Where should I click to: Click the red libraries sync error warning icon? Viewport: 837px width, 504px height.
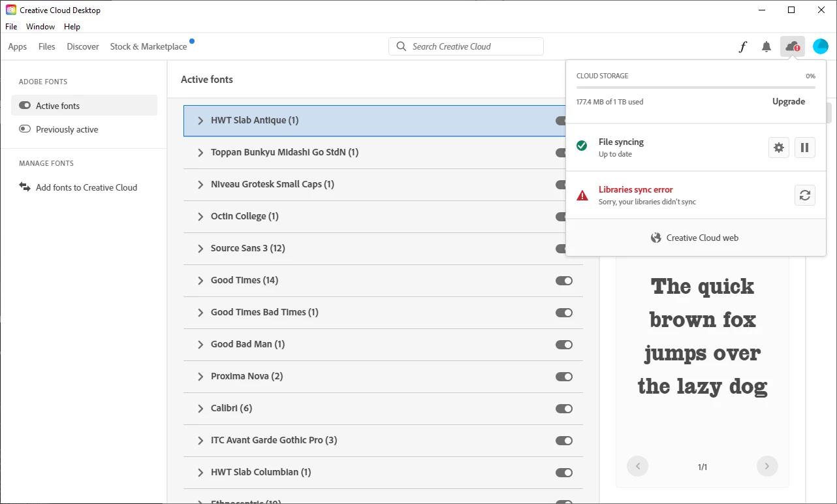click(x=582, y=195)
